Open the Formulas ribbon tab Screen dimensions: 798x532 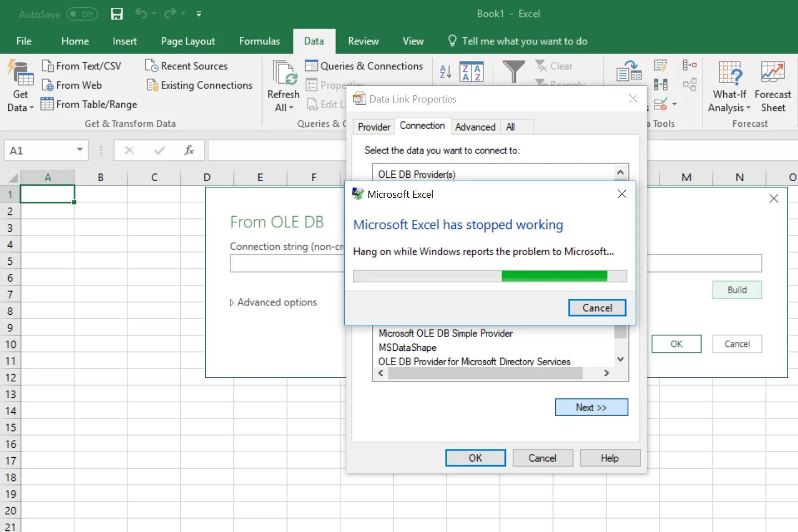click(259, 41)
